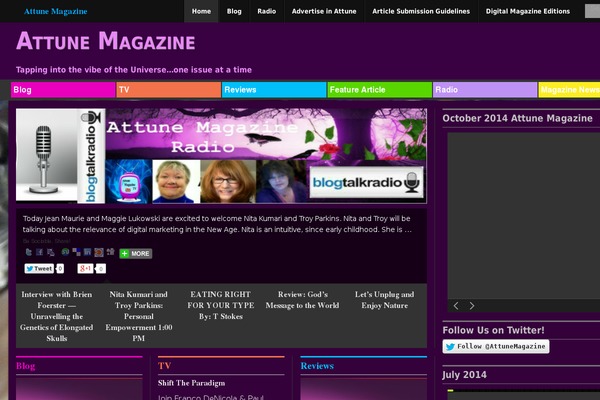Click the large Attune Magazine site title
This screenshot has width=600, height=400.
106,41
